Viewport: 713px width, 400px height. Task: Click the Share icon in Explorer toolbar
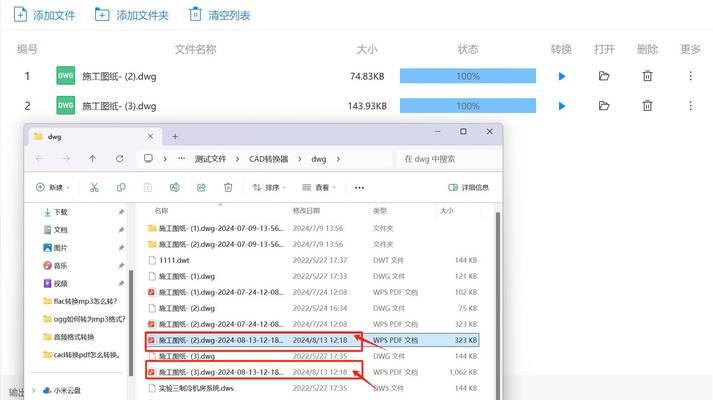point(201,187)
